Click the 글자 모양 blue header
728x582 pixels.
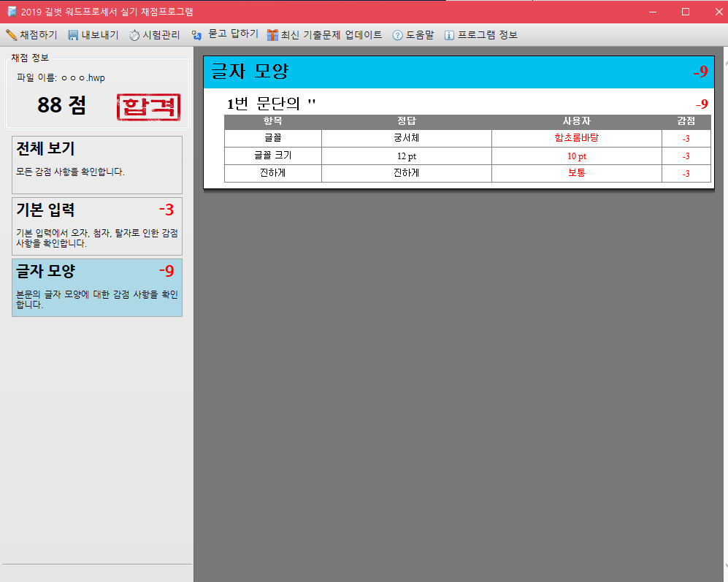459,72
